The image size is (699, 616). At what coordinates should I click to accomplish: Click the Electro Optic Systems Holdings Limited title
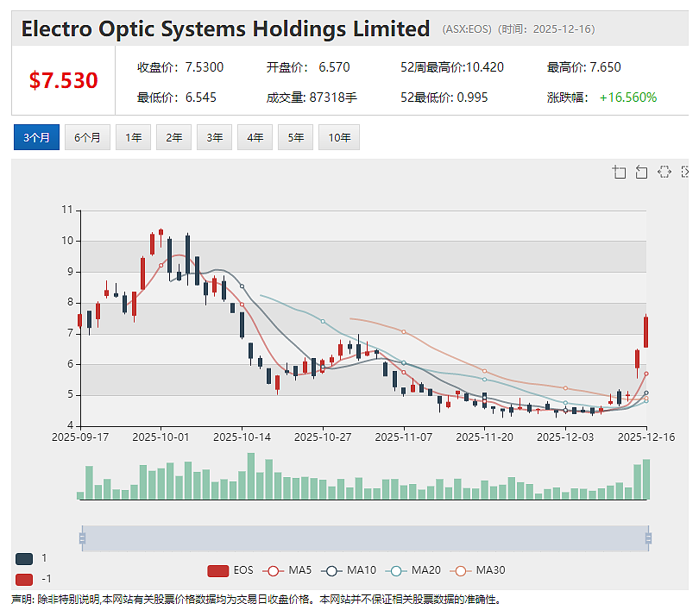click(225, 29)
